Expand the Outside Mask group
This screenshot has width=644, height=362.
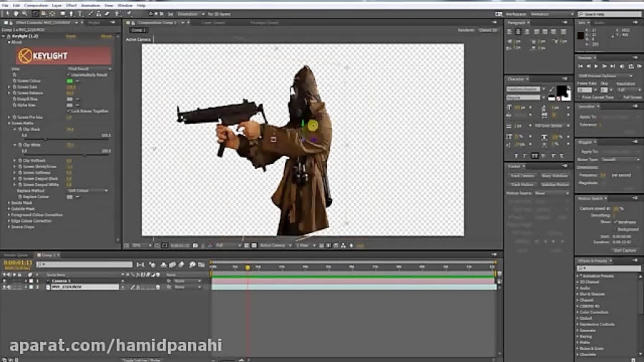[x=9, y=209]
